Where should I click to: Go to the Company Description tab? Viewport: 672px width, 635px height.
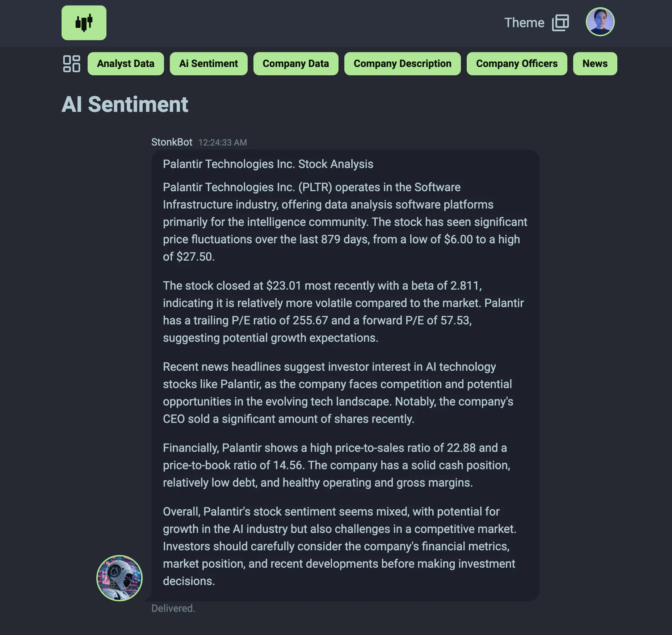(402, 64)
